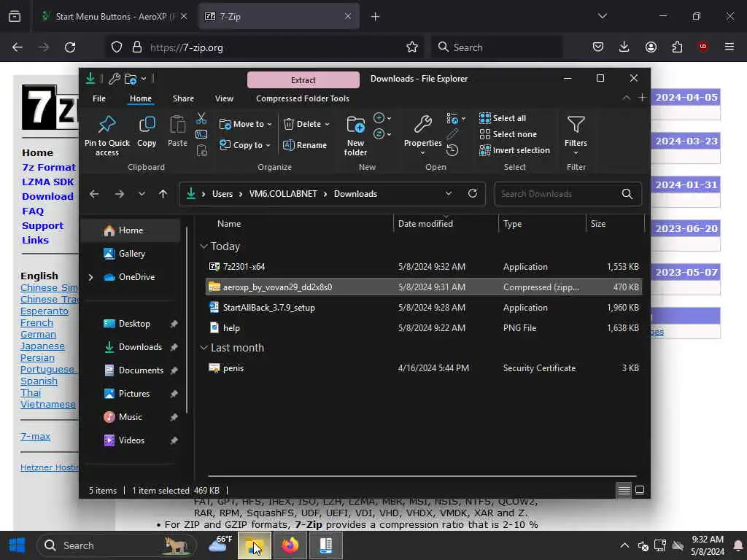
Task: Click the Search Downloads field
Action: 568,194
